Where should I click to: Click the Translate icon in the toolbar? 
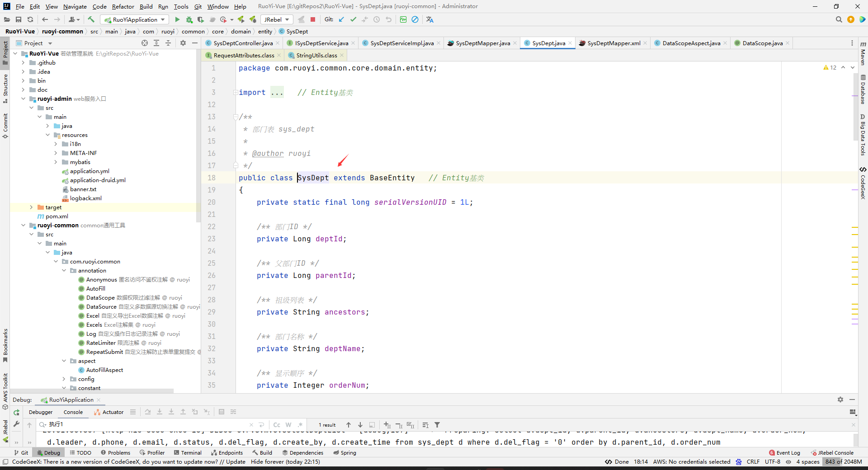point(430,19)
